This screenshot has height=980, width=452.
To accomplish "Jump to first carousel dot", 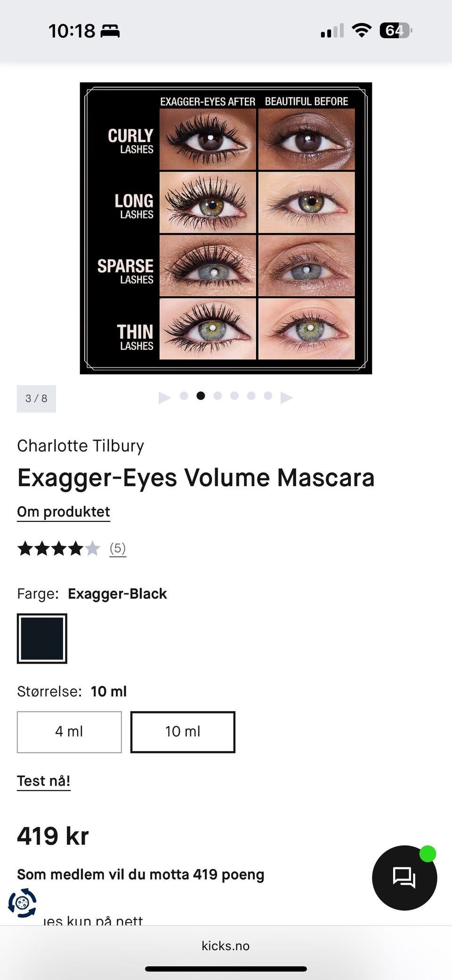I will click(x=184, y=396).
